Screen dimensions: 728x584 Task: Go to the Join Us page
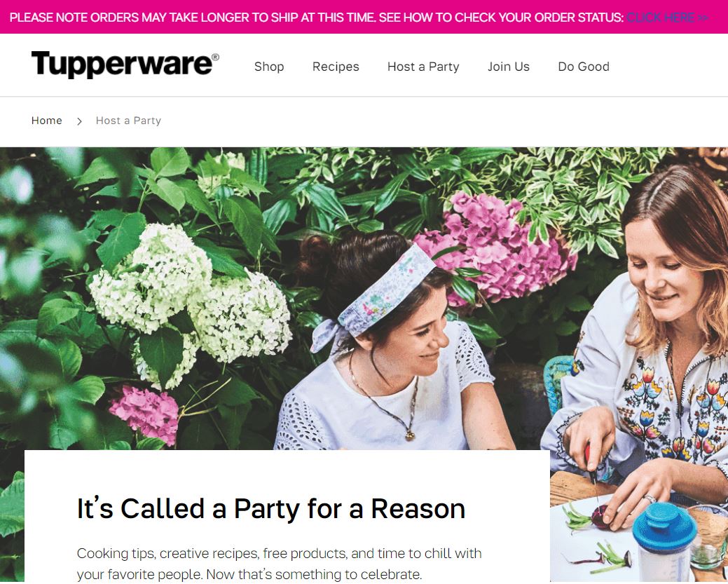[509, 67]
